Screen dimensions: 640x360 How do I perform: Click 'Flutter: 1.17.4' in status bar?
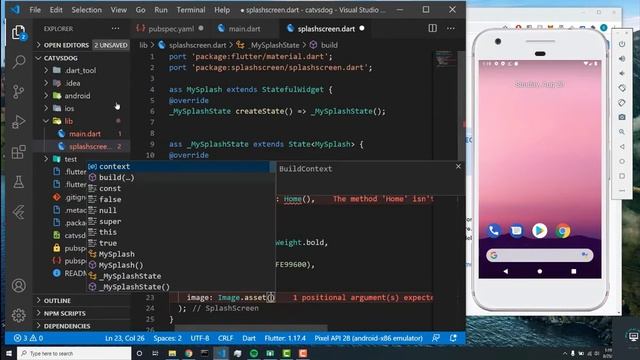(x=285, y=338)
